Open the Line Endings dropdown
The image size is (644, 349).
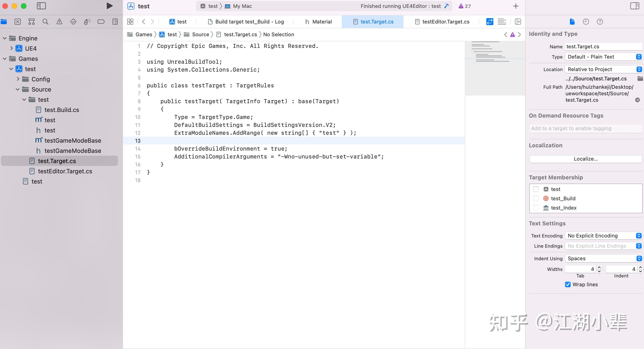[604, 246]
